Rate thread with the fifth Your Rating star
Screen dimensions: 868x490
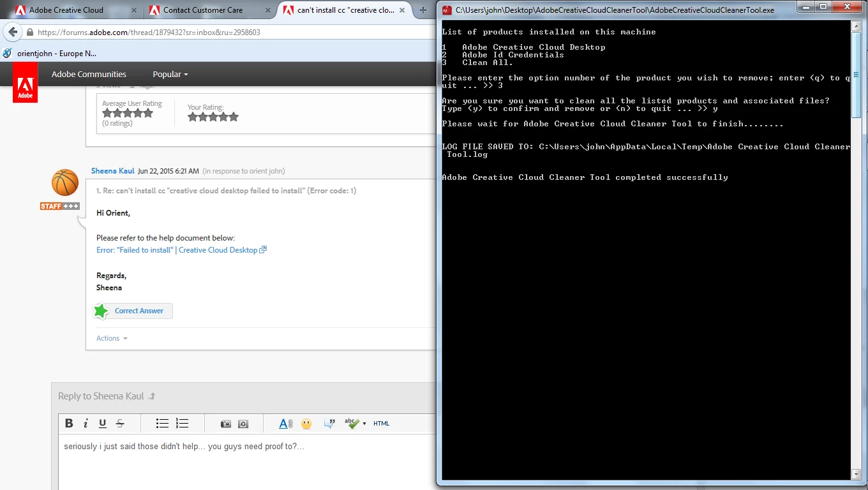[x=234, y=117]
